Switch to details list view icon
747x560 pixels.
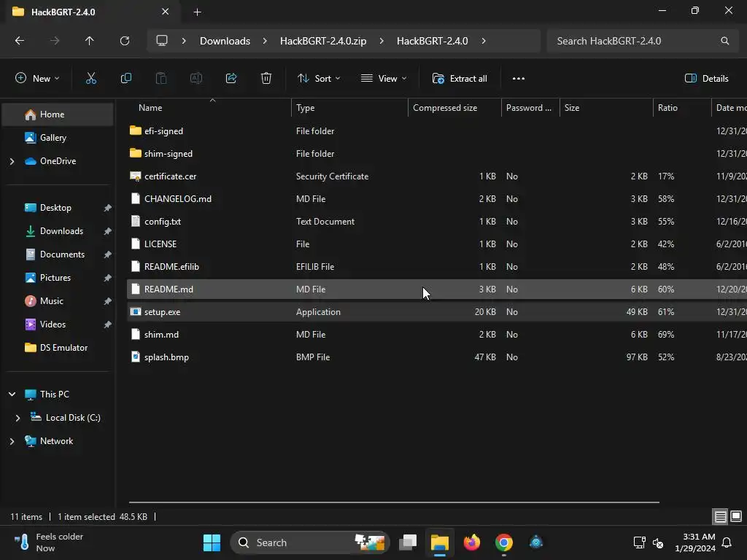click(x=720, y=516)
